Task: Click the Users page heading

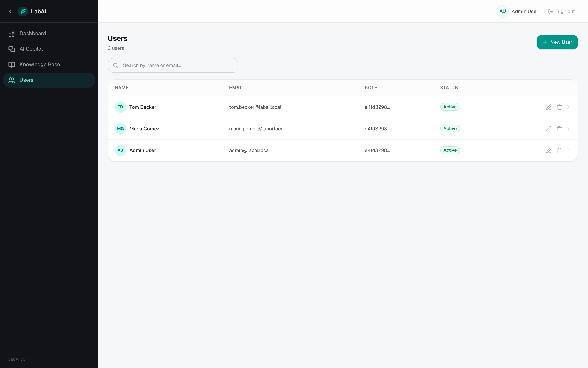Action: click(x=118, y=38)
